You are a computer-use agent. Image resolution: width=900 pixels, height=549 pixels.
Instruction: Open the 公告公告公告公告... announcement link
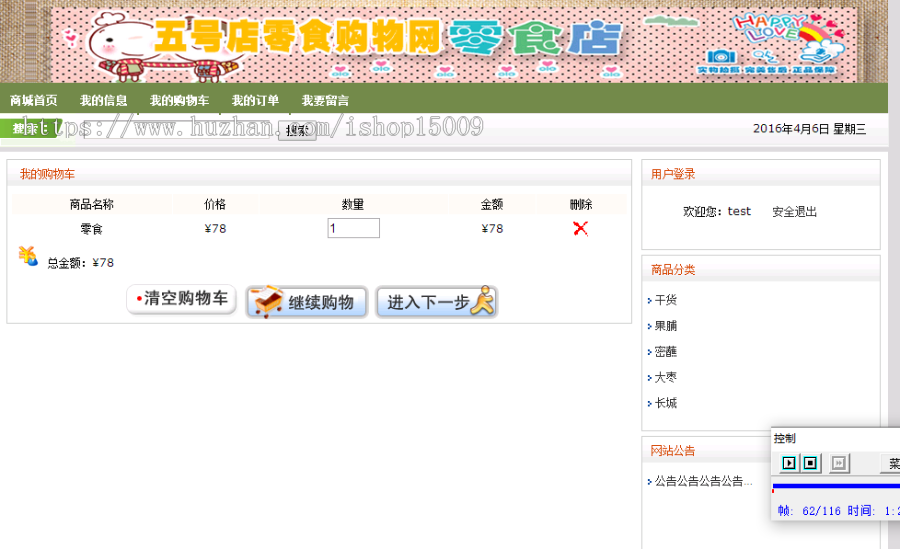[x=703, y=481]
